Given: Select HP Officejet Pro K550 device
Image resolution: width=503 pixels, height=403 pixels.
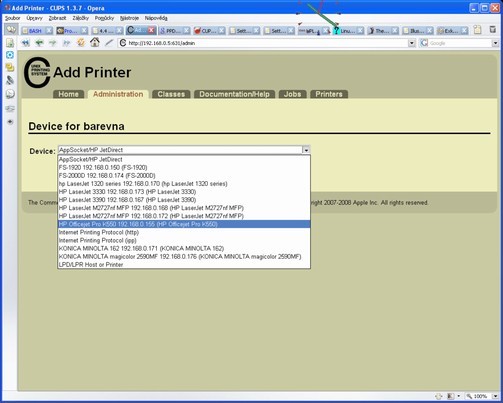Looking at the screenshot, I should tap(184, 224).
